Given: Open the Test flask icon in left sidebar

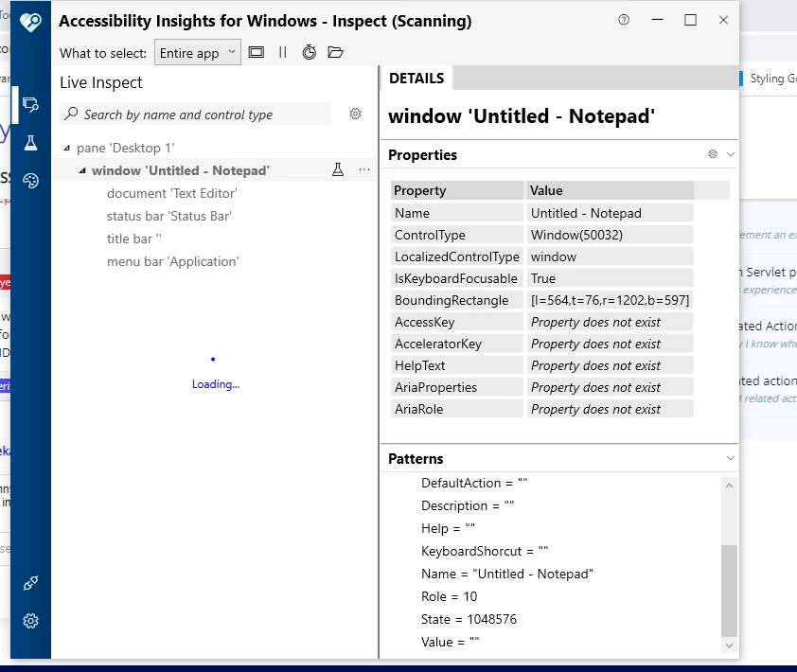Looking at the screenshot, I should [30, 143].
